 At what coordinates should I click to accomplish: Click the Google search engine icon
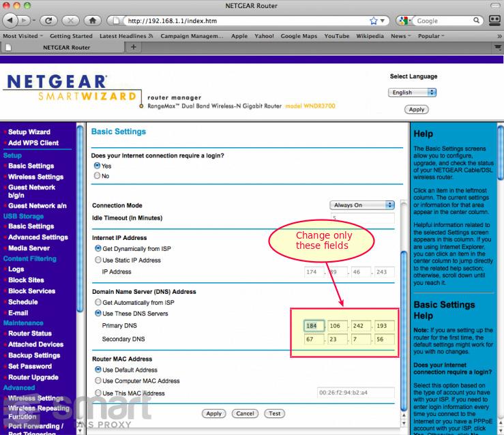tap(402, 21)
